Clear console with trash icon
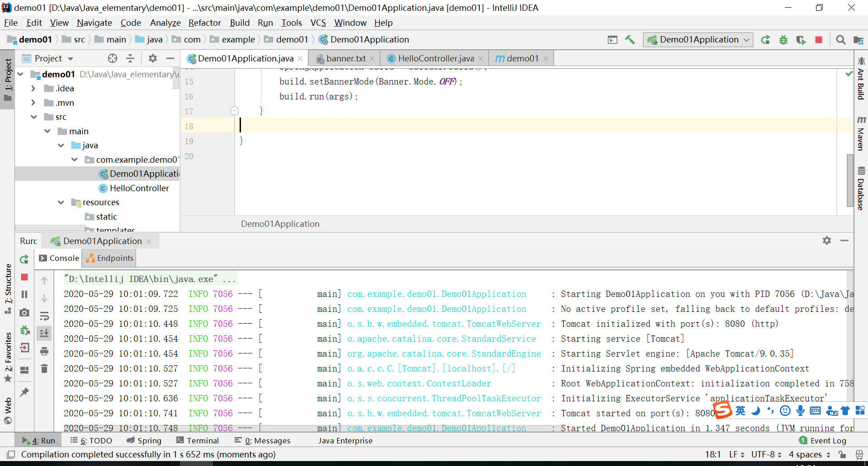 (44, 369)
